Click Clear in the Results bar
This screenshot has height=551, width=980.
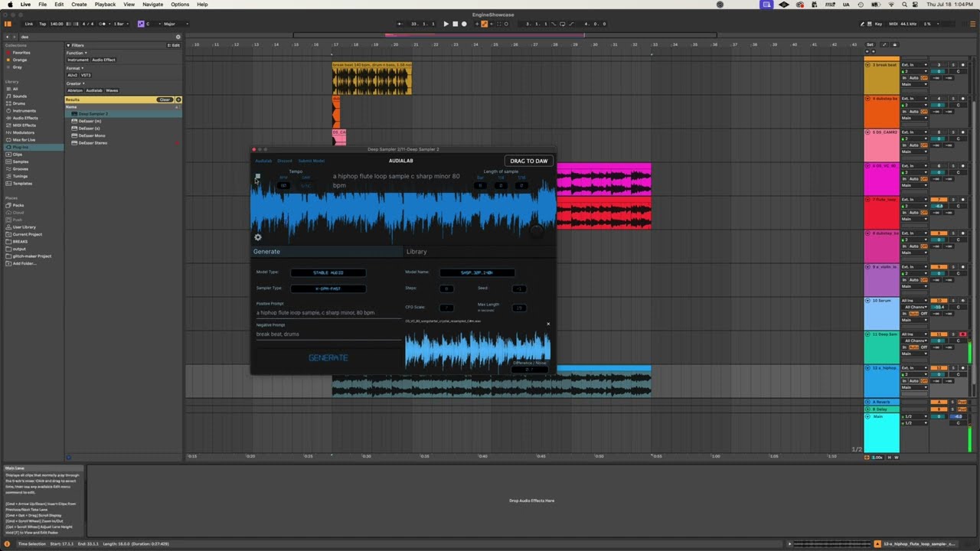(x=165, y=99)
